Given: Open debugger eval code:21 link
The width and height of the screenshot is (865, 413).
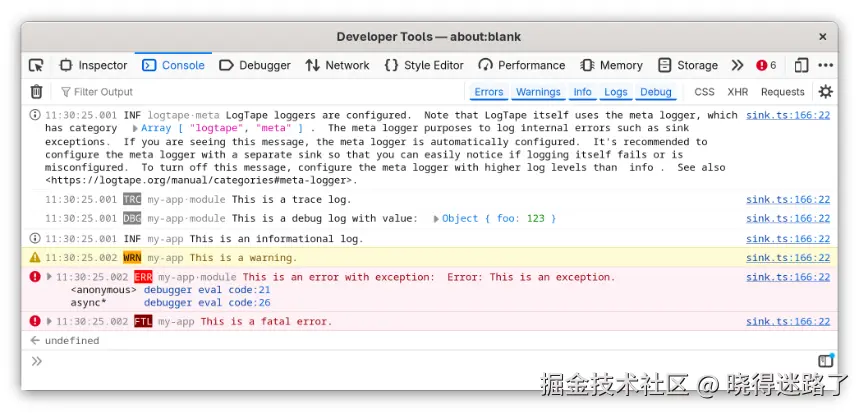Looking at the screenshot, I should (207, 290).
